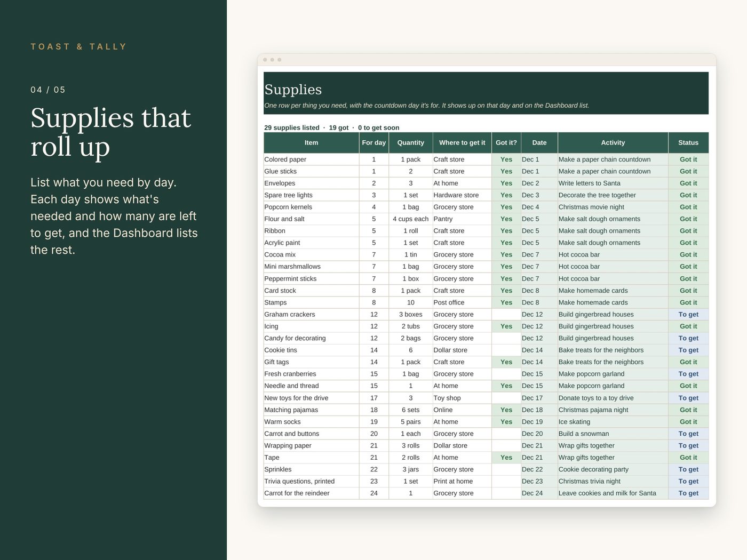Select the "Sprinkles" item cell
This screenshot has height=560, width=747.
tap(311, 469)
